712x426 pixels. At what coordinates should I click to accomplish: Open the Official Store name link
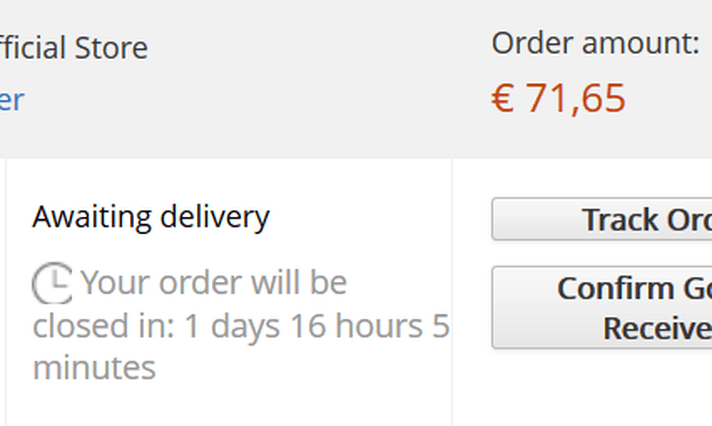74,48
